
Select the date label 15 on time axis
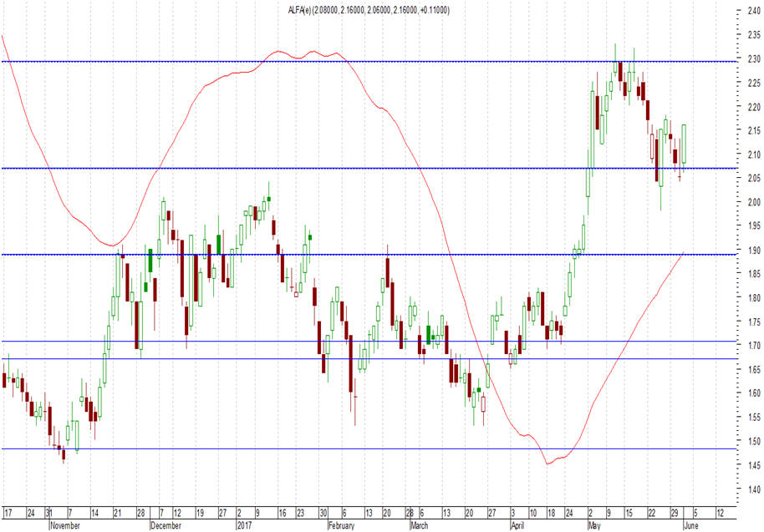pyautogui.click(x=629, y=513)
